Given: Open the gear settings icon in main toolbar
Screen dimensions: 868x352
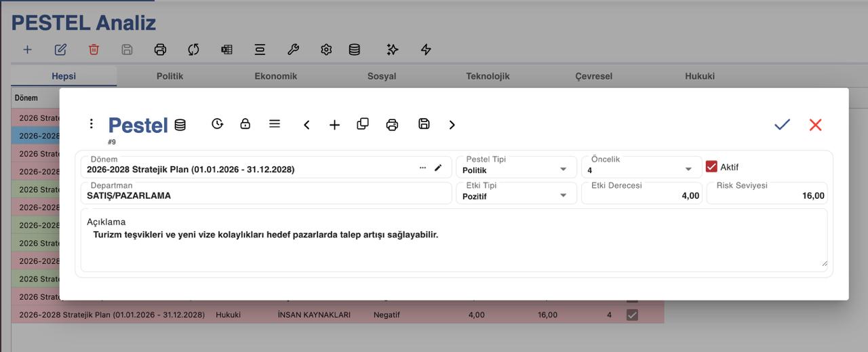Looking at the screenshot, I should point(326,50).
